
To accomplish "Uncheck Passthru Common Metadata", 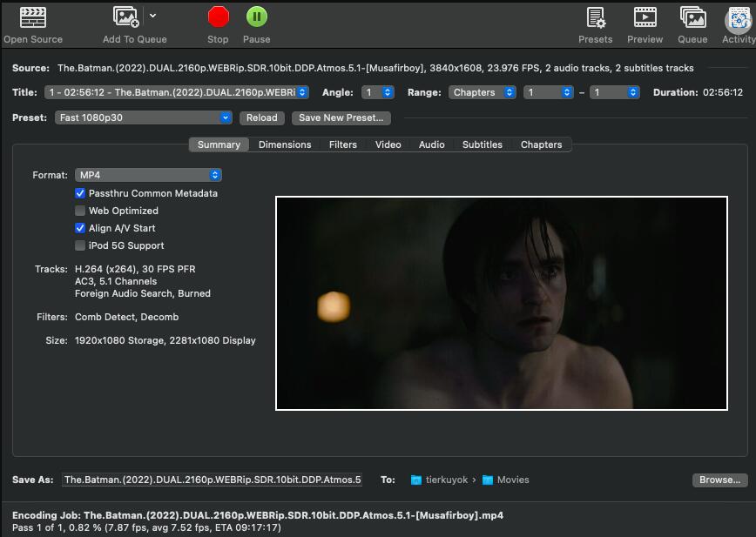I will (x=80, y=193).
